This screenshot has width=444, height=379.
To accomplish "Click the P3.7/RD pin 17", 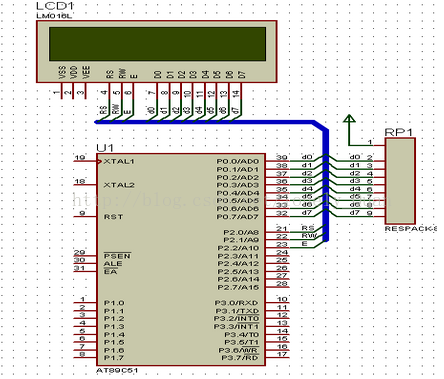I will click(278, 357).
